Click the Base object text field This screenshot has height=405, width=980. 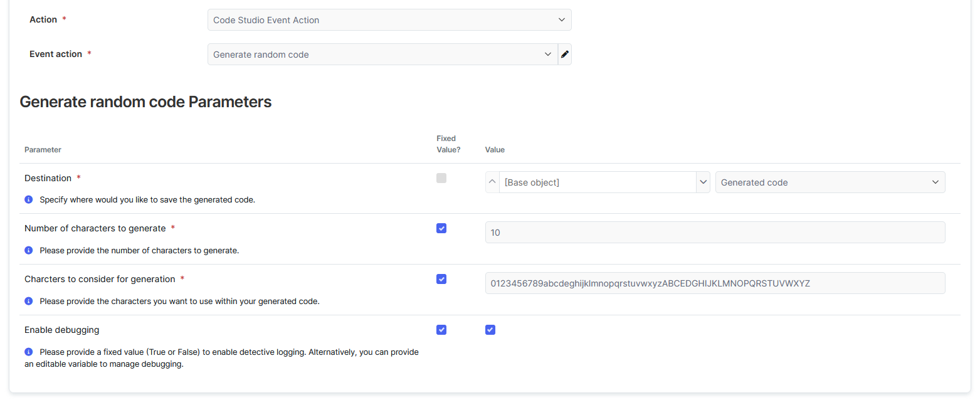coord(597,182)
